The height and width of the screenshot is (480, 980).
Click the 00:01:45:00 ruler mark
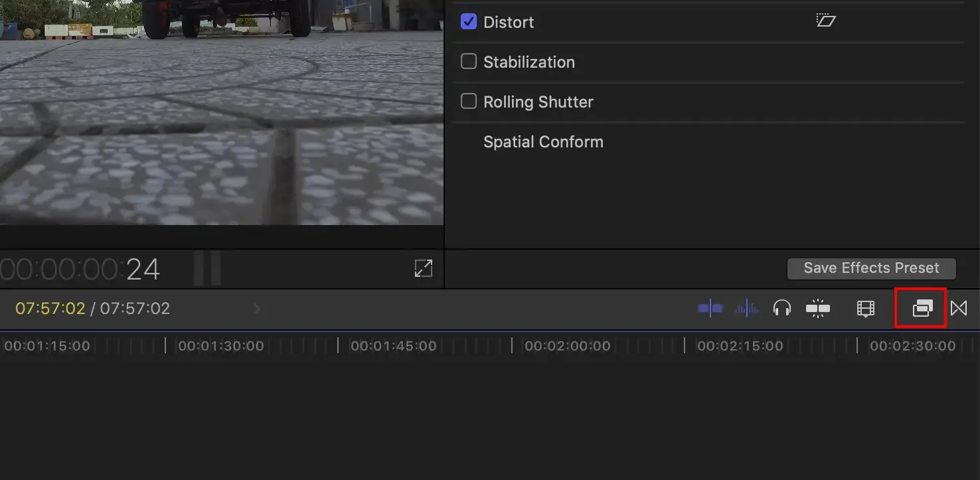pos(393,346)
